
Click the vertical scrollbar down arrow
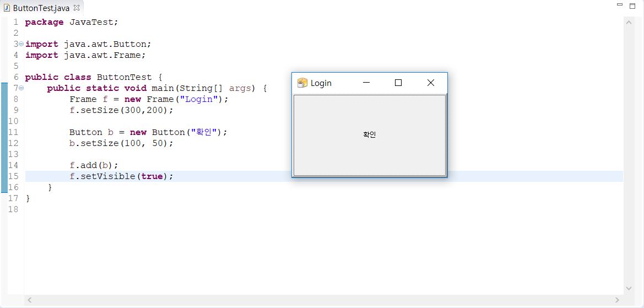(629, 289)
